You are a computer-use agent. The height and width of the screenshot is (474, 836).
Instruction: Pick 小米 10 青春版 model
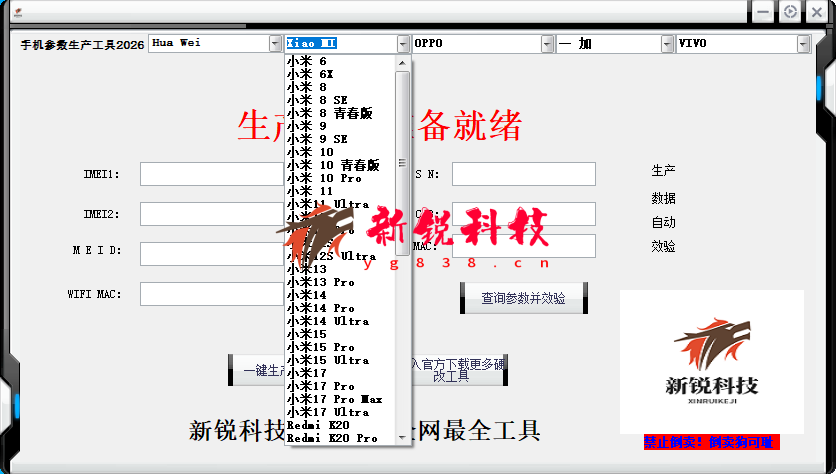(x=340, y=165)
